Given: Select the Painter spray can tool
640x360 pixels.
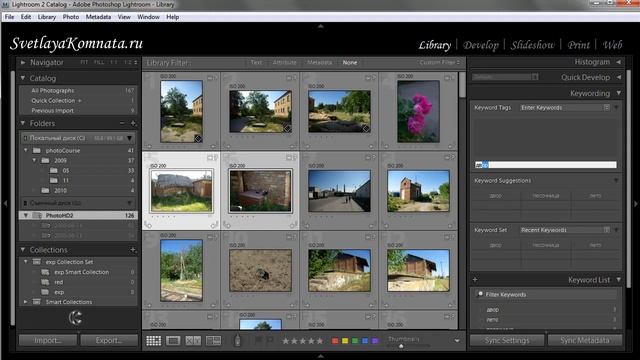Looking at the screenshot, I should [x=237, y=340].
